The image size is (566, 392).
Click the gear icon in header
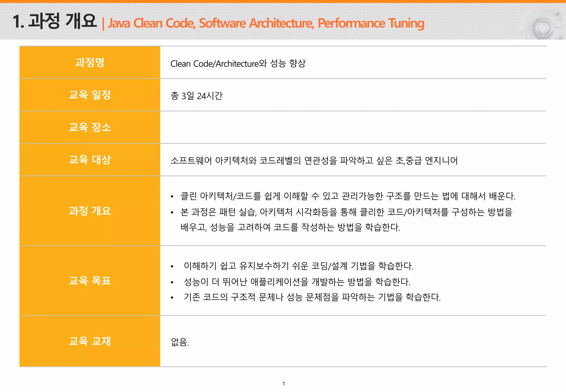point(543,28)
